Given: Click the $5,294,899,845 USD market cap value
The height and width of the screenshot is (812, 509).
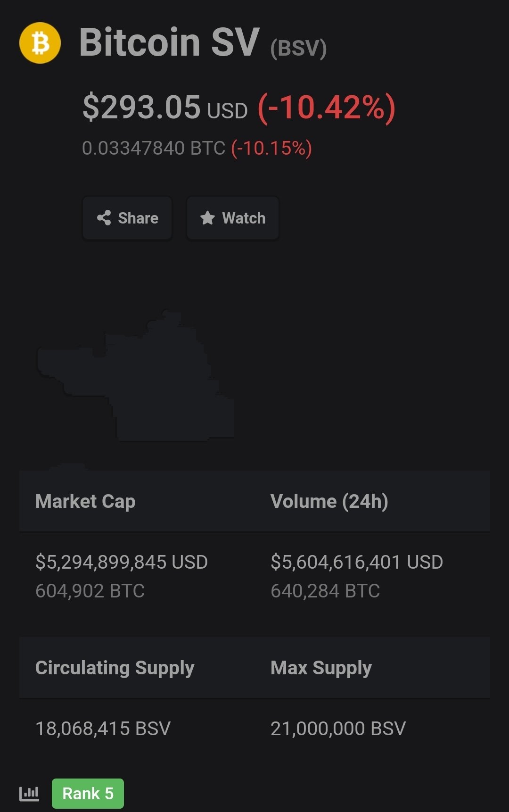Looking at the screenshot, I should click(x=122, y=562).
